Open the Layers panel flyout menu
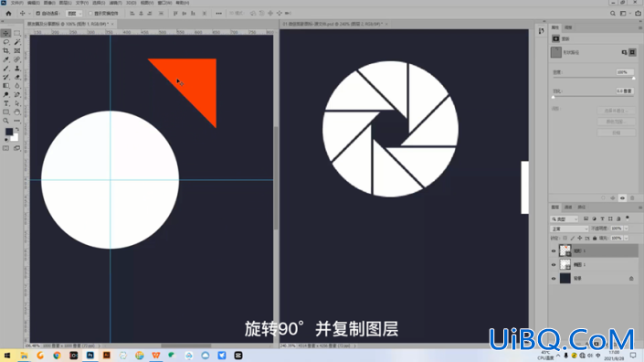Image resolution: width=644 pixels, height=362 pixels. 639,208
